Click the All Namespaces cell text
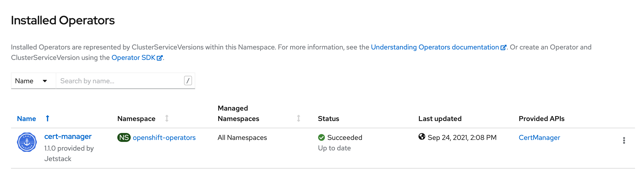The width and height of the screenshot is (644, 169). pos(242,137)
